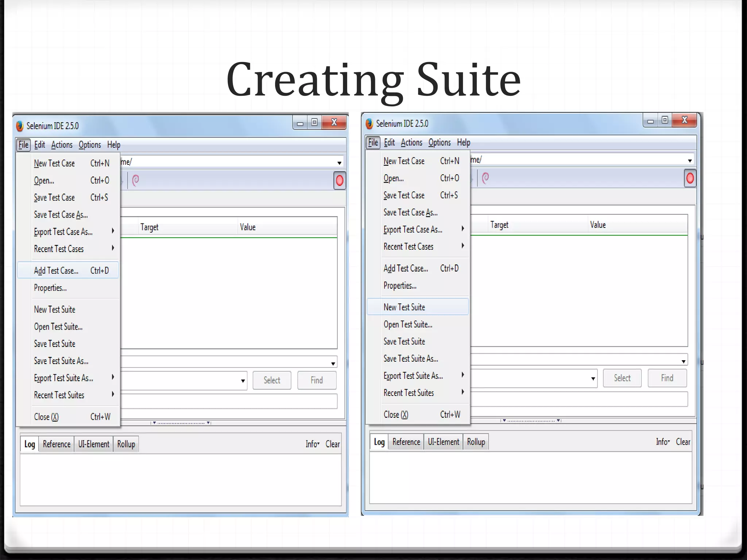Open the File menu in left window

coord(23,145)
